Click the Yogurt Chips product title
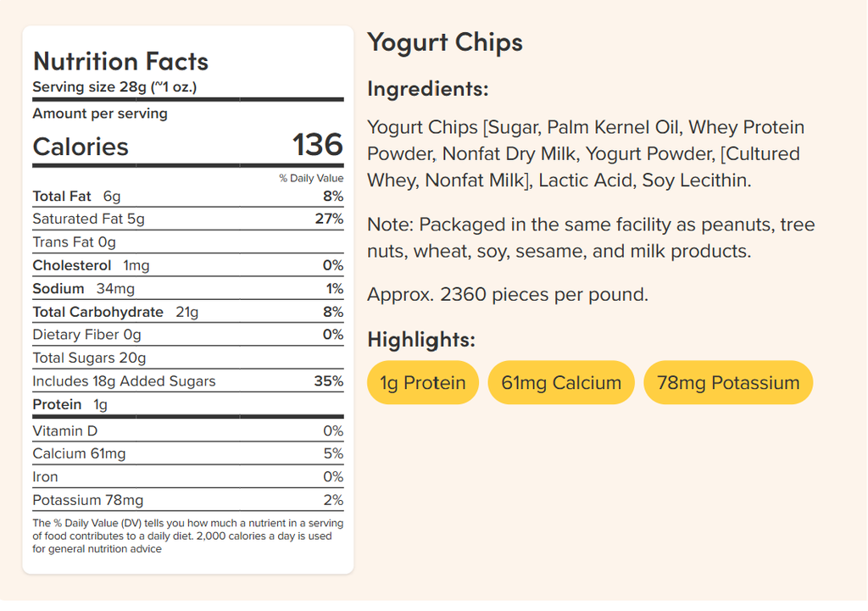 (445, 42)
